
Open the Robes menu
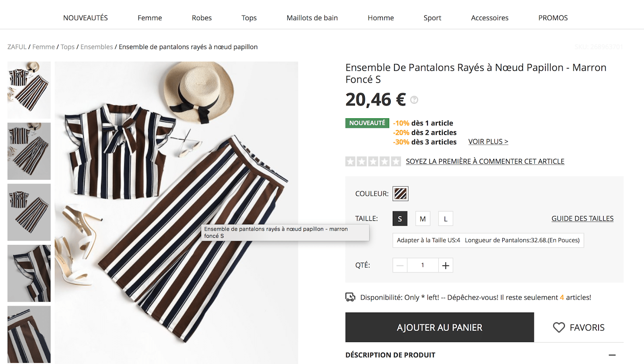tap(202, 18)
